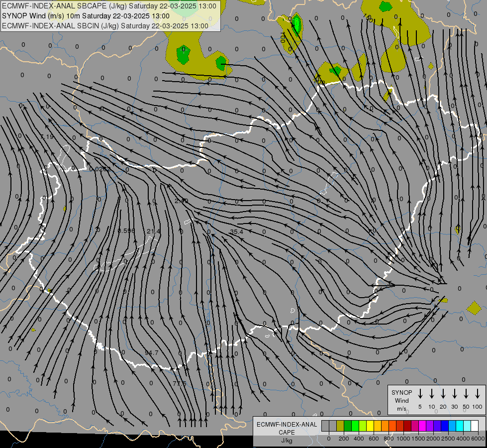Choose the bright magenta legend swatch

(x=422, y=426)
